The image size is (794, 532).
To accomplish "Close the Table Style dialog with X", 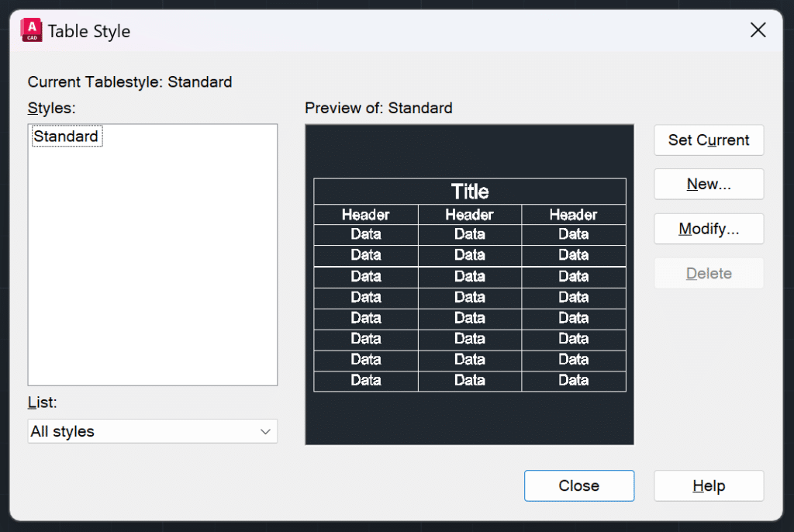I will coord(758,30).
